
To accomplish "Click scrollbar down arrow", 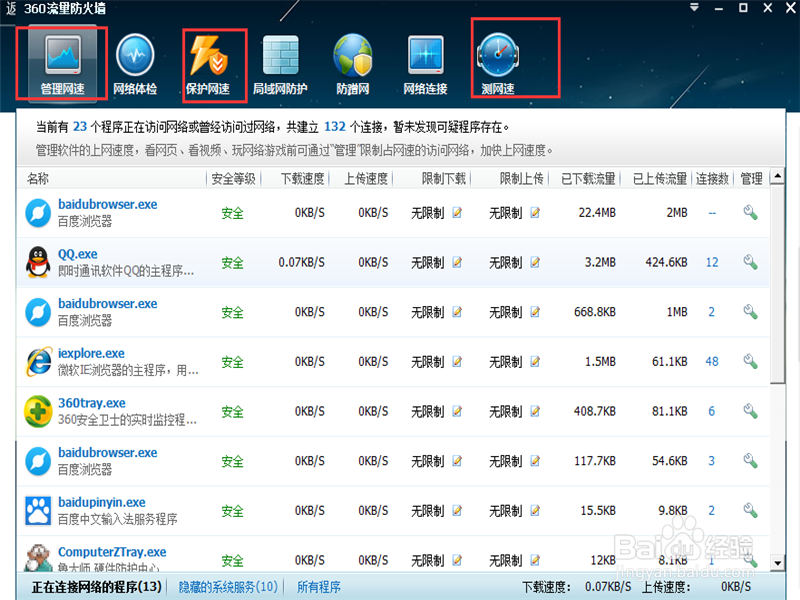I will pos(777,563).
